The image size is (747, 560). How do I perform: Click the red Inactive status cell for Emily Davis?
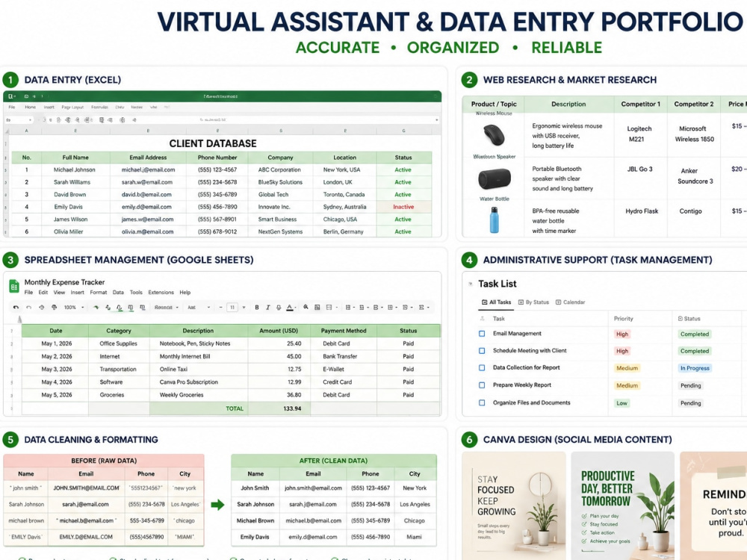(403, 207)
